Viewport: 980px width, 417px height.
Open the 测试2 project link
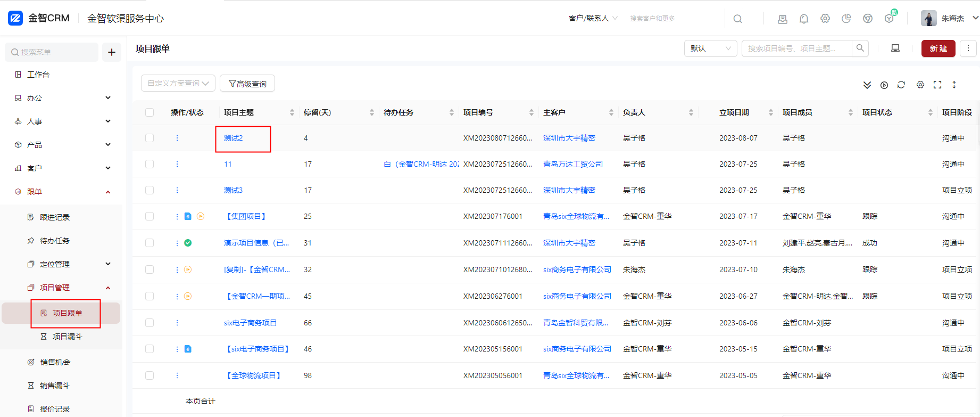click(233, 138)
